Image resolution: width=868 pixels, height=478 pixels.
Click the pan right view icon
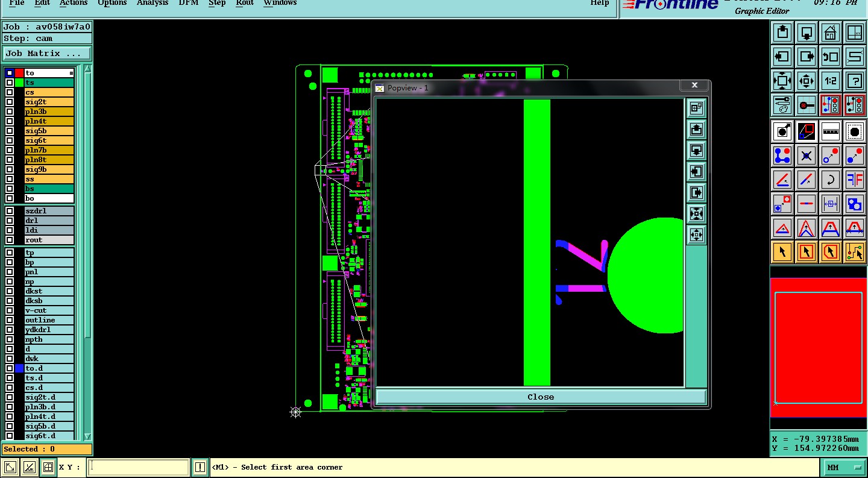[807, 57]
